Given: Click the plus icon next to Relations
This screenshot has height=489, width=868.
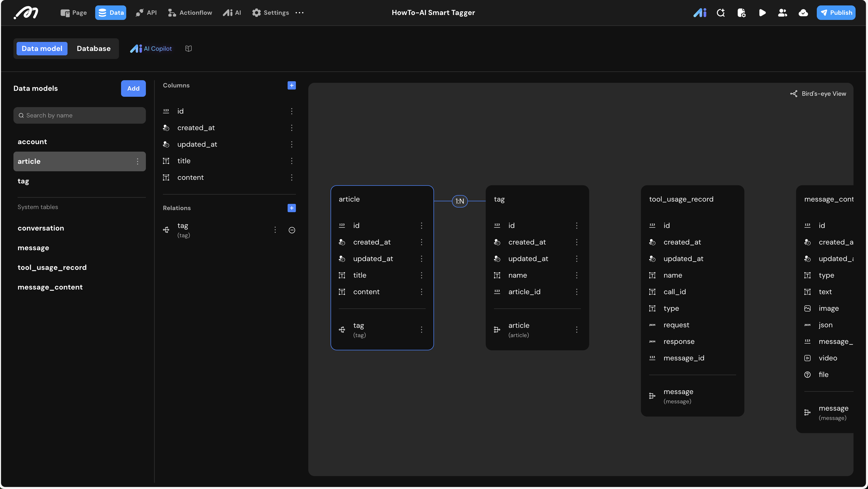Looking at the screenshot, I should (x=291, y=208).
